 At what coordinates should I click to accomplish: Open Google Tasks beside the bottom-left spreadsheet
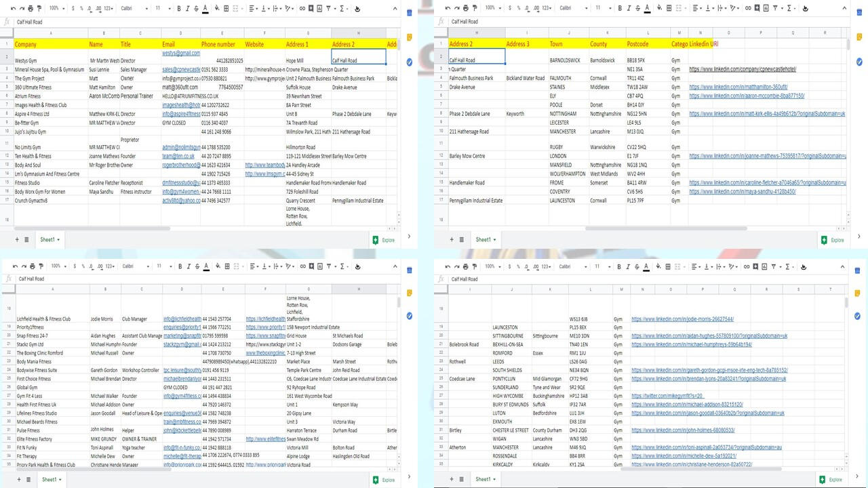coord(410,316)
